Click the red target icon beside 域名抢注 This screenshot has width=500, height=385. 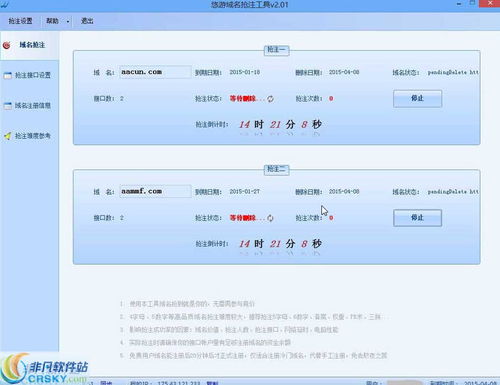pyautogui.click(x=7, y=45)
